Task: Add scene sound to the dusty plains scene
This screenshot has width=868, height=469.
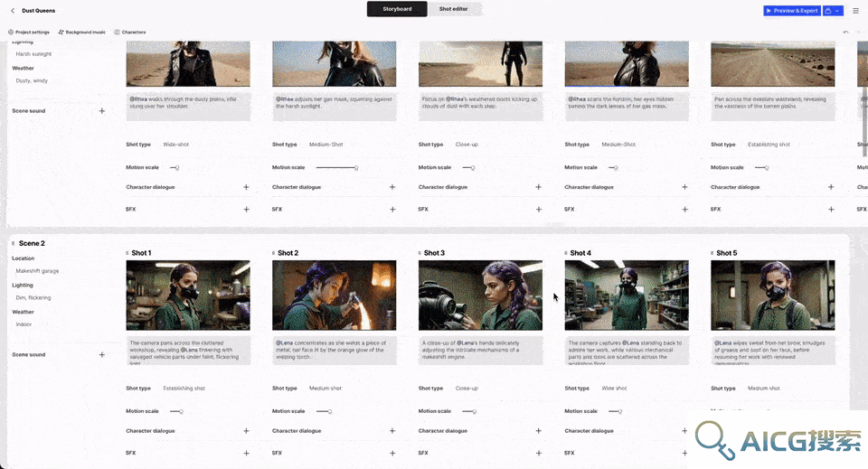Action: click(x=102, y=110)
